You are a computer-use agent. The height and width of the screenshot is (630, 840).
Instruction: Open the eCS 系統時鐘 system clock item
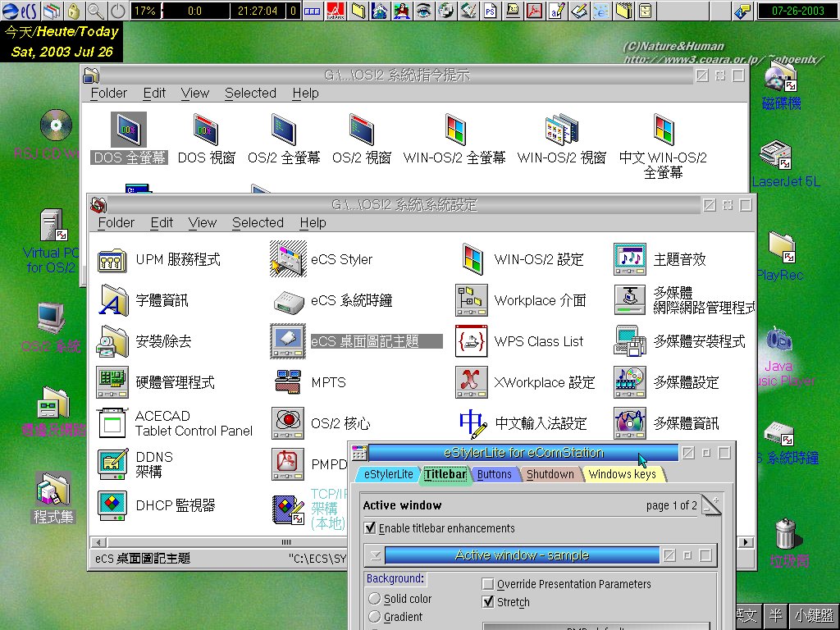point(288,301)
